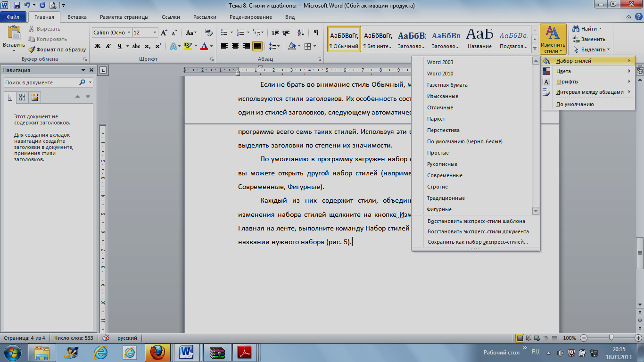The width and height of the screenshot is (644, 362).
Task: Open Рецензирование ribbon tab
Action: [250, 17]
